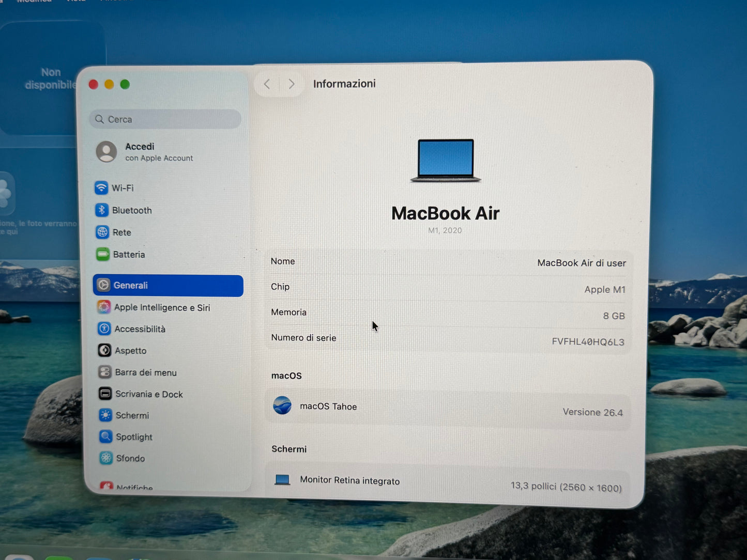This screenshot has width=747, height=560.
Task: Click the Informazioni page title
Action: click(344, 84)
